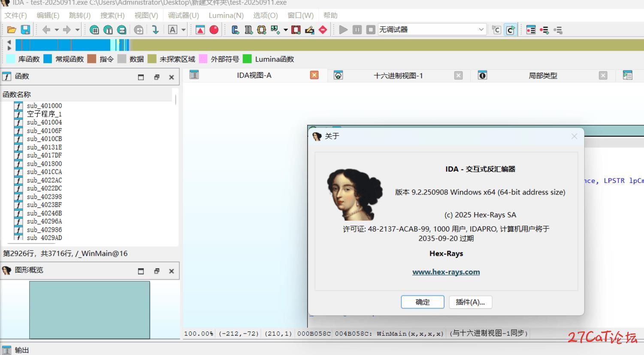Click the save database floppy icon

(x=26, y=30)
